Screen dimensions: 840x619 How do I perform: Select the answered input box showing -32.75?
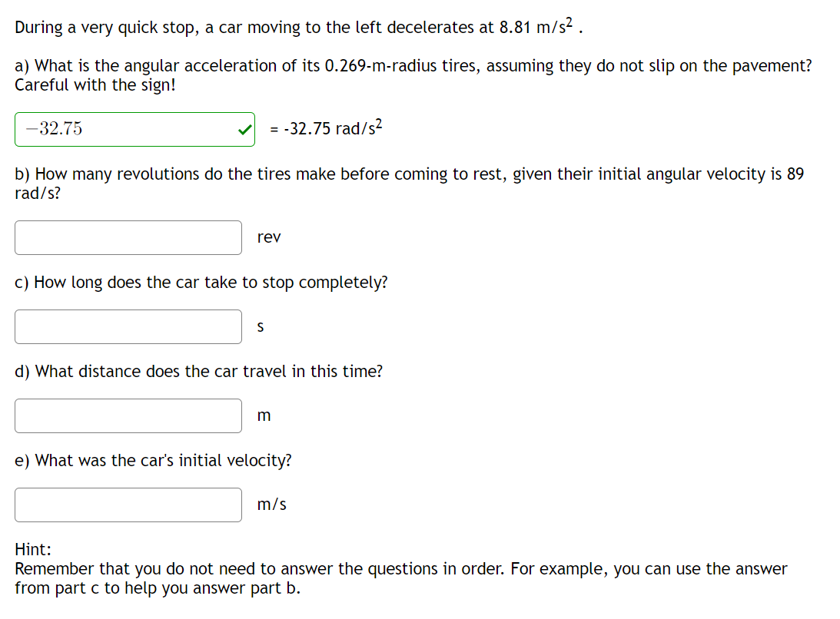(123, 129)
